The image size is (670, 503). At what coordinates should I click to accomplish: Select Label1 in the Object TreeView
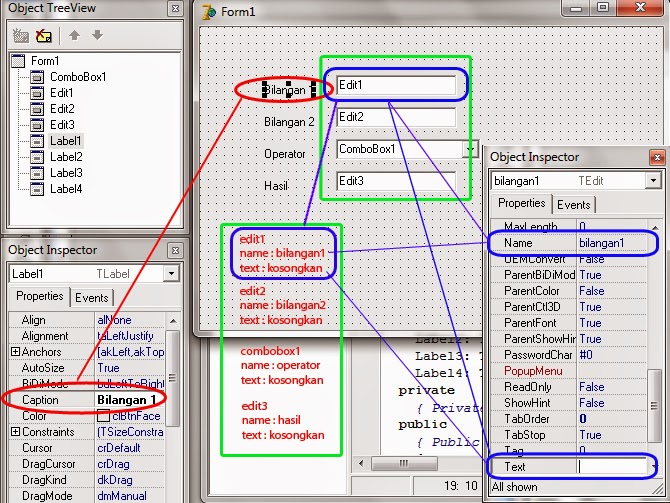[x=65, y=141]
